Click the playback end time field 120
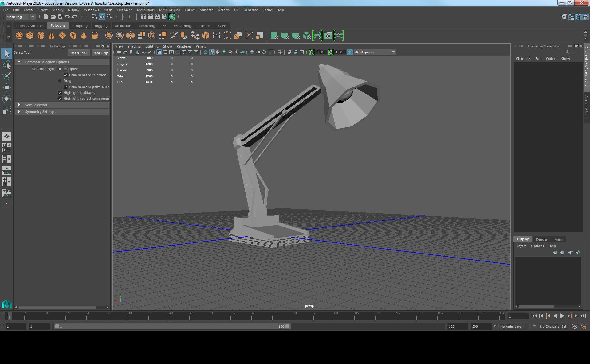Viewport: 590px width, 364px height. [458, 327]
